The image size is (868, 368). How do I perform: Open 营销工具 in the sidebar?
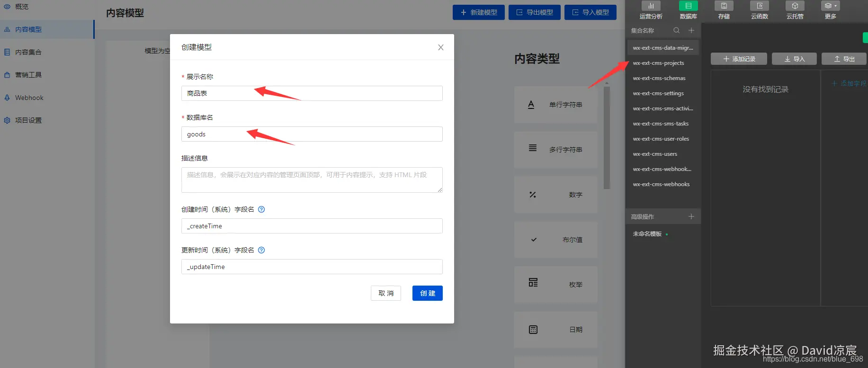28,75
